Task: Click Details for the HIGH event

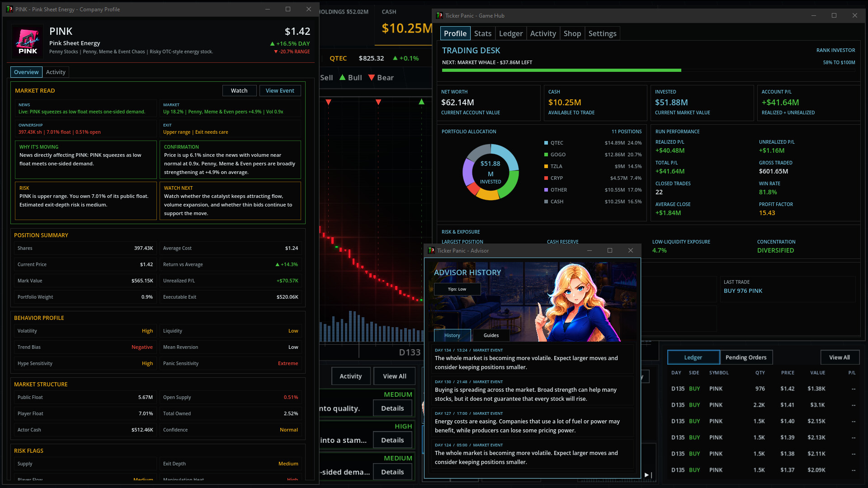Action: tap(392, 440)
